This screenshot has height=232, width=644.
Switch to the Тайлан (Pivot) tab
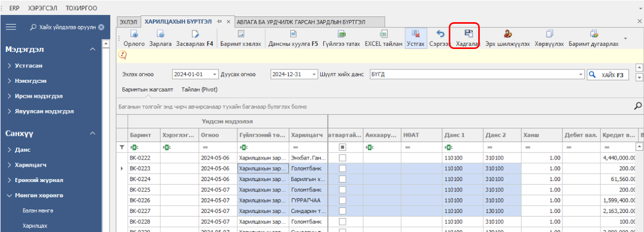click(x=199, y=89)
